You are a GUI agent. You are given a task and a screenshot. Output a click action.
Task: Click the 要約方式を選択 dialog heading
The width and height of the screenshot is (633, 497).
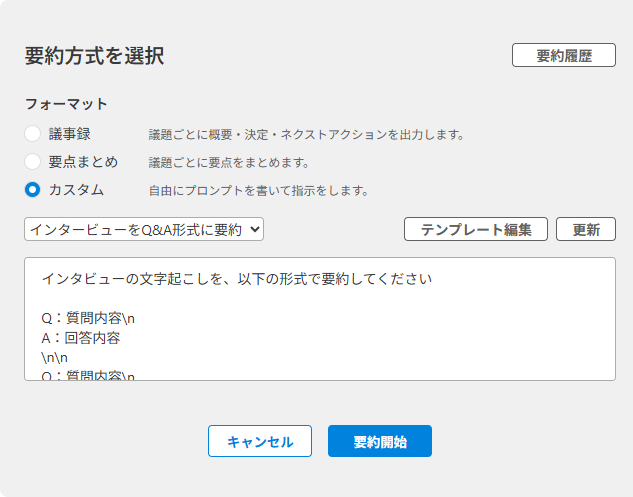click(94, 56)
